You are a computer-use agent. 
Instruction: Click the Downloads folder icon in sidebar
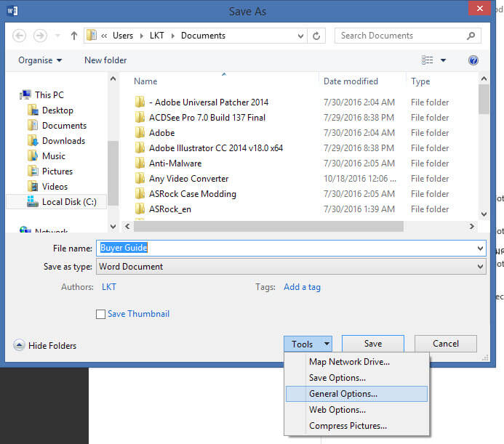pyautogui.click(x=33, y=141)
